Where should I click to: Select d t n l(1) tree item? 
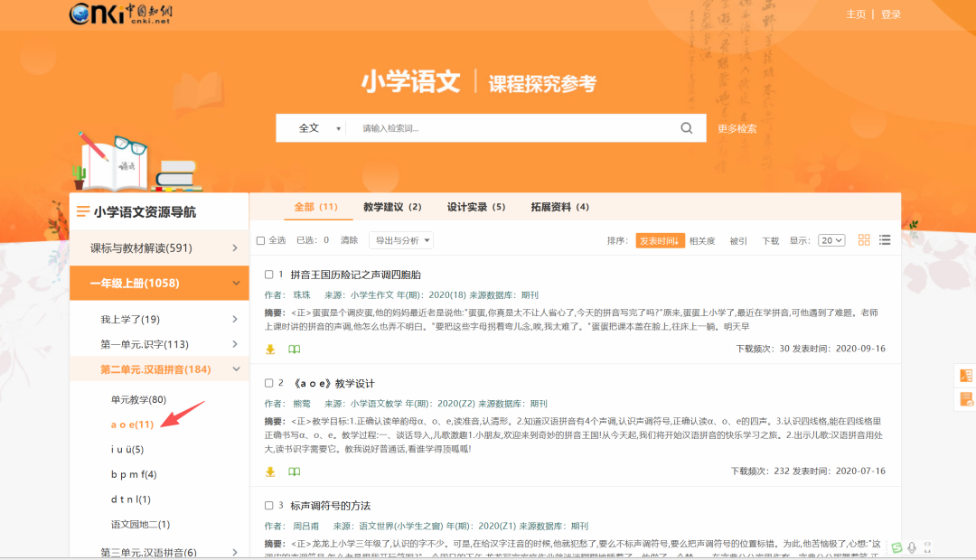131,499
